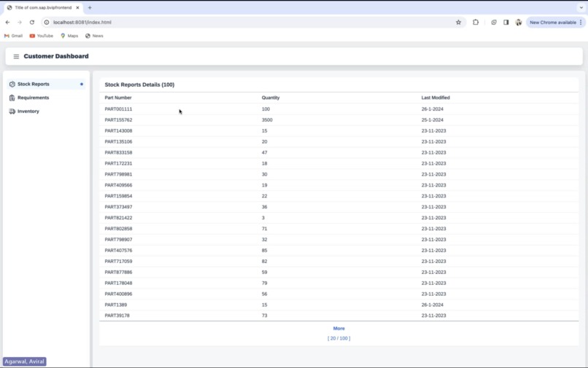The image size is (588, 368).
Task: Select row PART877886
Action: [339, 272]
